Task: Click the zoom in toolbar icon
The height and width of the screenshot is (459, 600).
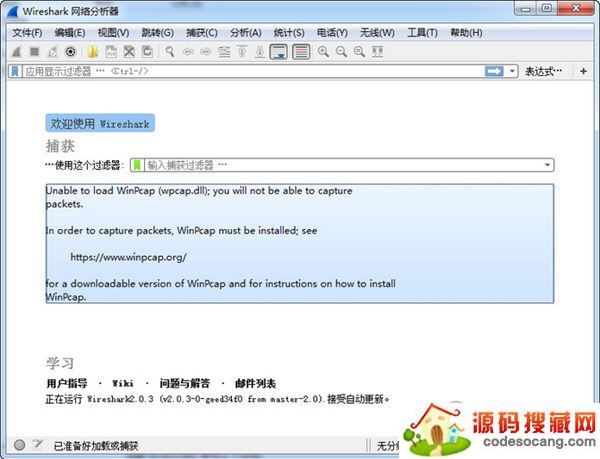Action: point(323,52)
